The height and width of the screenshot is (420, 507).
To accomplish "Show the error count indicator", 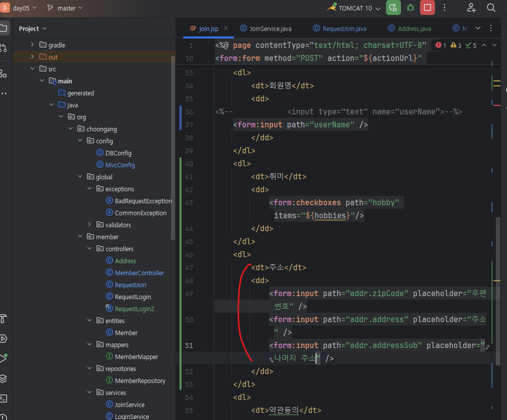I will (x=440, y=45).
